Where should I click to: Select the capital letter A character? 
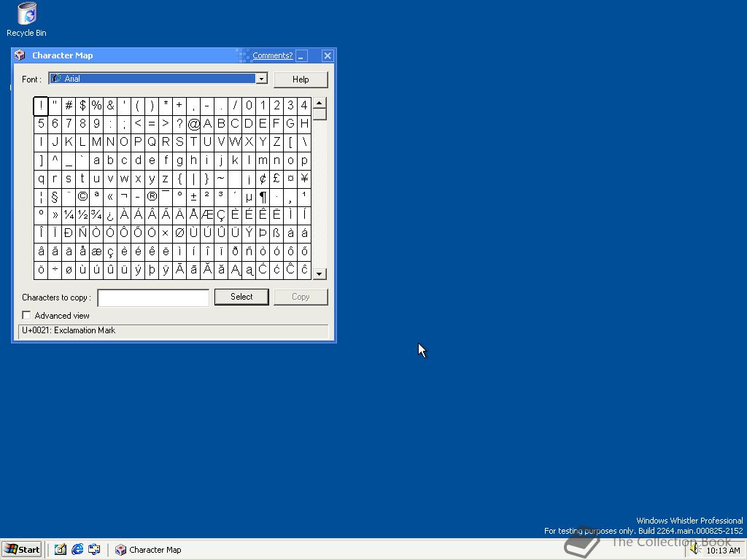click(207, 124)
